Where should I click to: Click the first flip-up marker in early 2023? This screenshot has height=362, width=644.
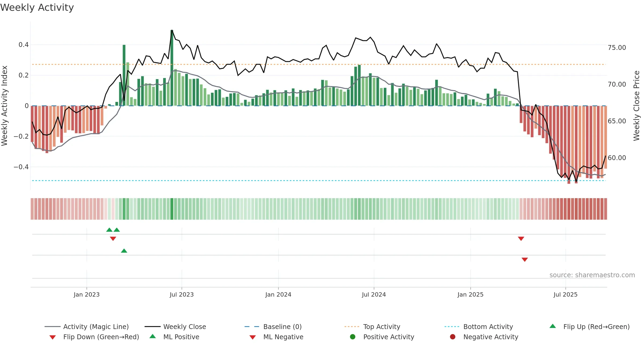pos(109,230)
